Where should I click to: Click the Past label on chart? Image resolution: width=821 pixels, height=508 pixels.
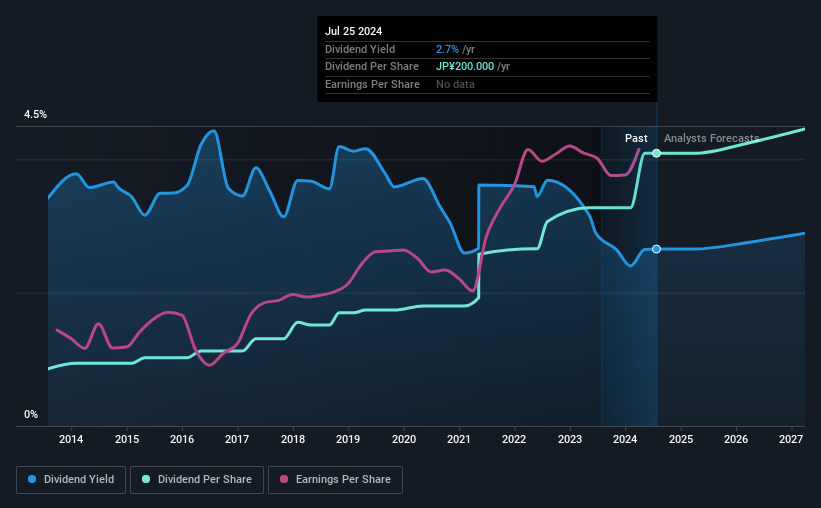coord(636,138)
